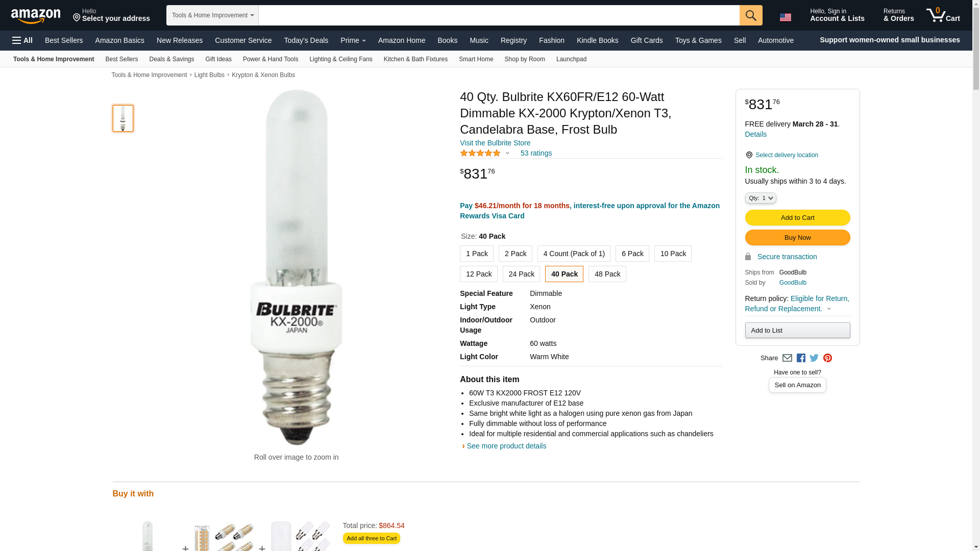Expand star rating breakdown arrow
The image size is (980, 551).
click(507, 154)
